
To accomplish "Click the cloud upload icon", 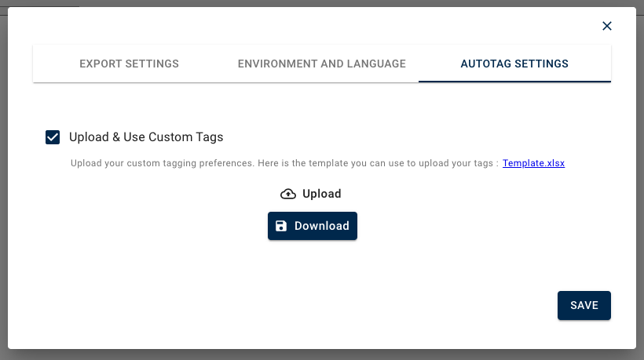I will point(288,194).
